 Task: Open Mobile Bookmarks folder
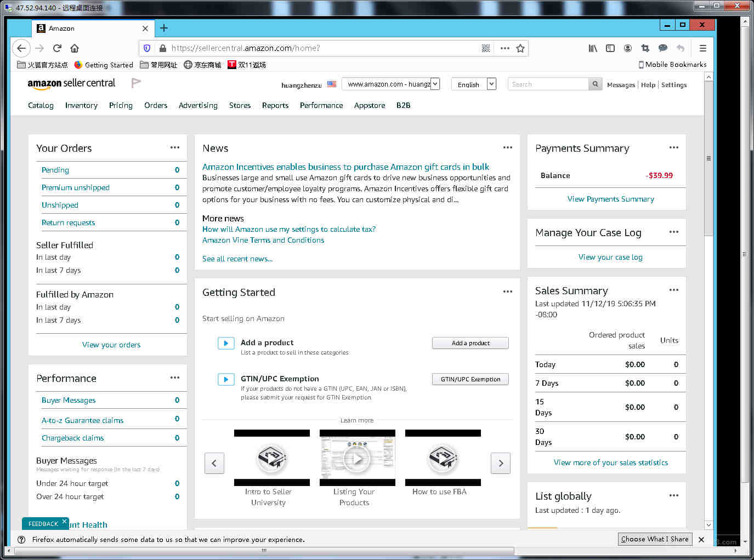672,65
